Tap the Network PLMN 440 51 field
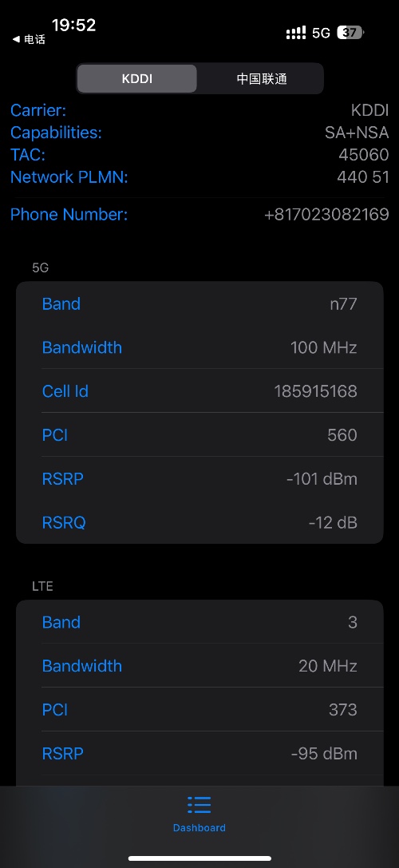This screenshot has width=399, height=868. [199, 177]
